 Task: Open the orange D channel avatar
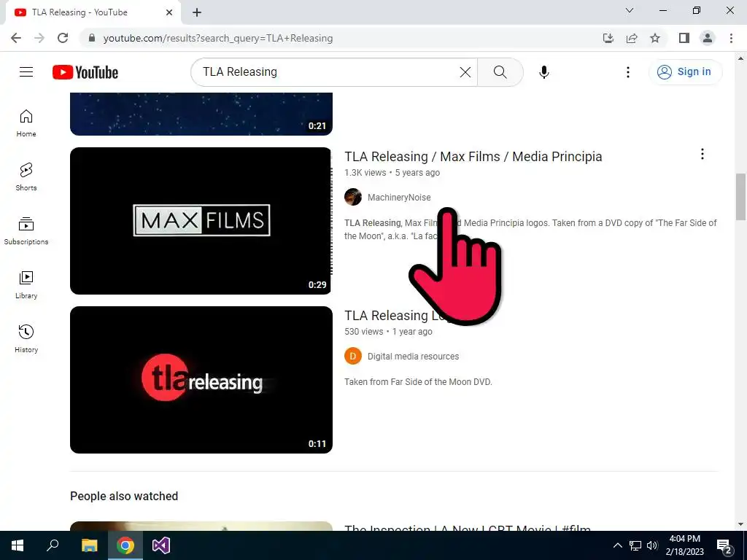353,356
